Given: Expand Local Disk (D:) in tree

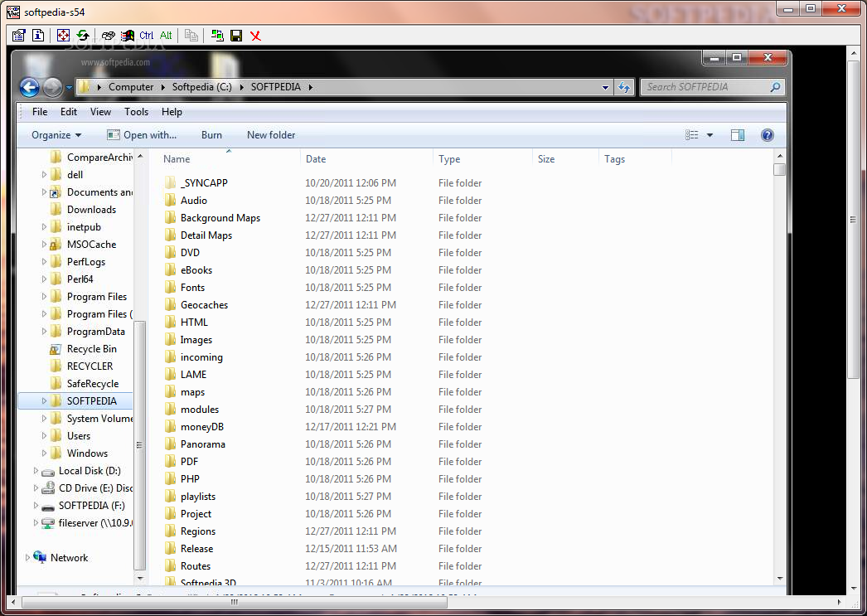Looking at the screenshot, I should click(x=36, y=471).
